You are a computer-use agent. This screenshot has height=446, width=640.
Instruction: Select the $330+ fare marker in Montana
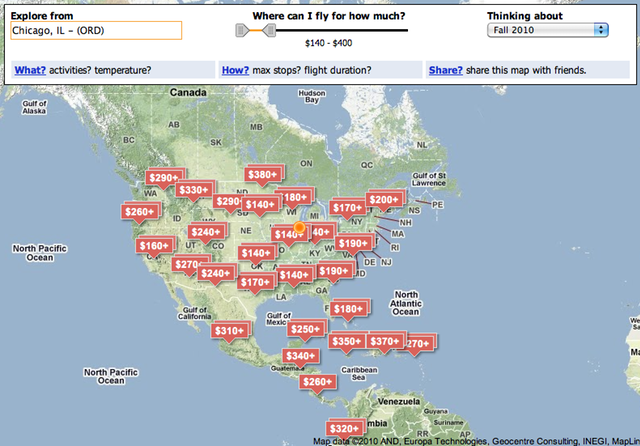click(x=193, y=190)
